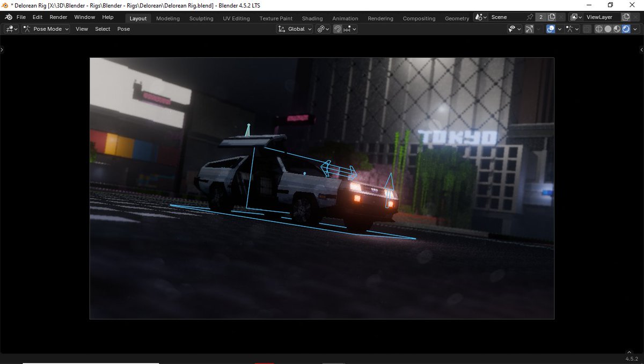Click the ViewLayer name field
This screenshot has height=364, width=644.
click(602, 17)
